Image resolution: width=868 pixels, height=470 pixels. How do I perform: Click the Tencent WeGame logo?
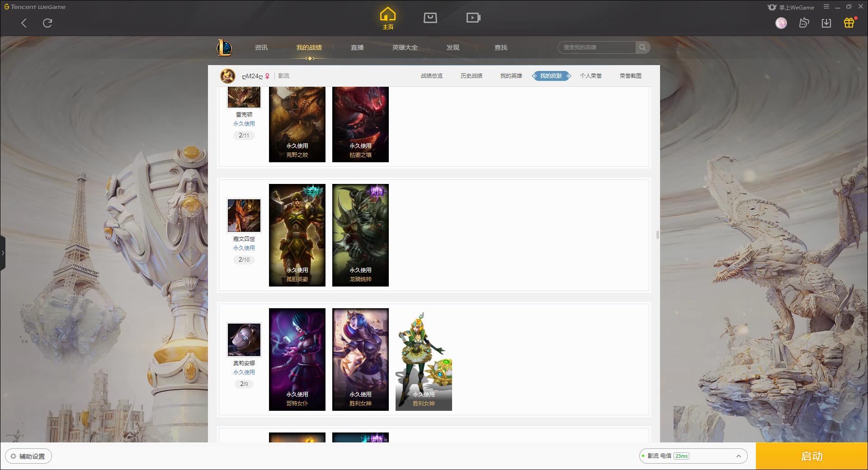coord(35,7)
